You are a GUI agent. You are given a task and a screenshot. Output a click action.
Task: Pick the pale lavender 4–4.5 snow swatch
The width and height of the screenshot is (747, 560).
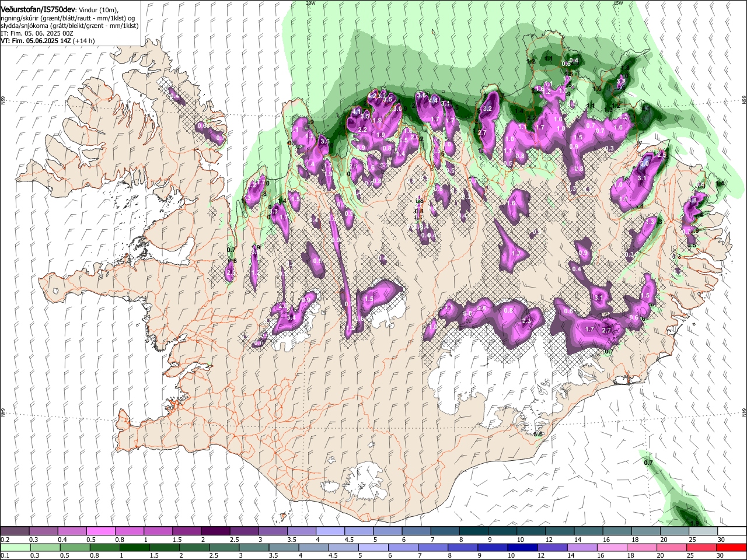point(330,531)
